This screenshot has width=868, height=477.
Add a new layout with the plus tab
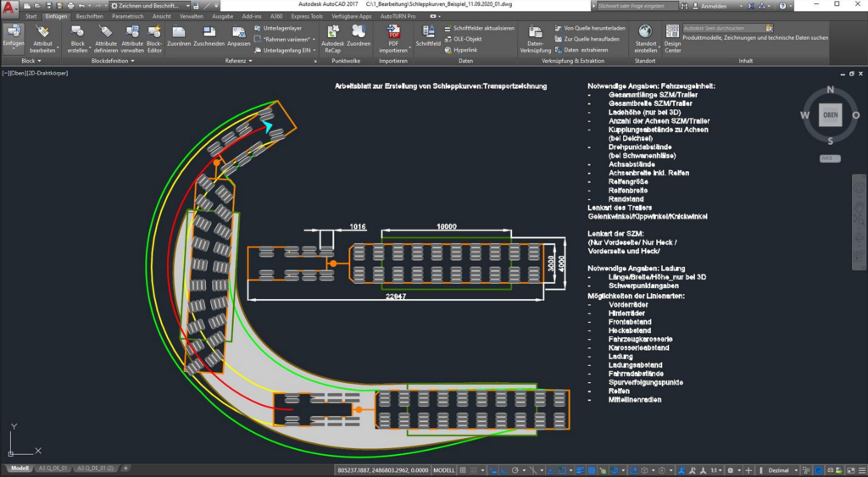[x=125, y=469]
